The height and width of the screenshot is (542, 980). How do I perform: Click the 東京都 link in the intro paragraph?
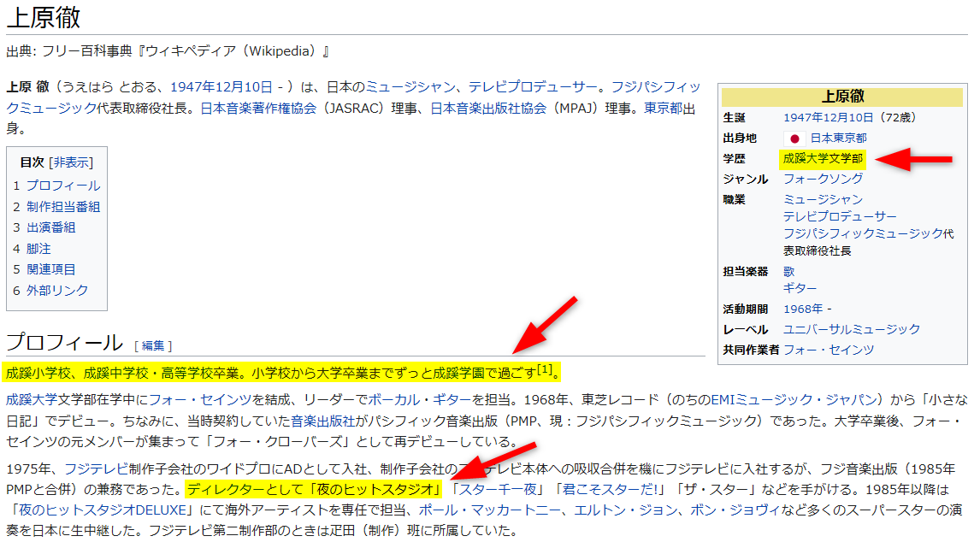point(663,109)
